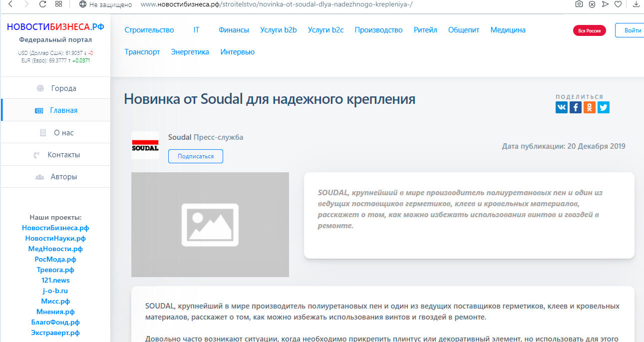Click the Войти login button
Screen dimensions: 644x342
[630, 30]
